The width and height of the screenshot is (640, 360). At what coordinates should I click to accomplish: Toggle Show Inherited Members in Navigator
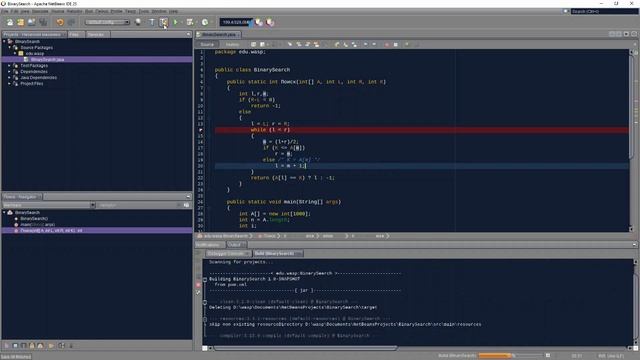7,345
